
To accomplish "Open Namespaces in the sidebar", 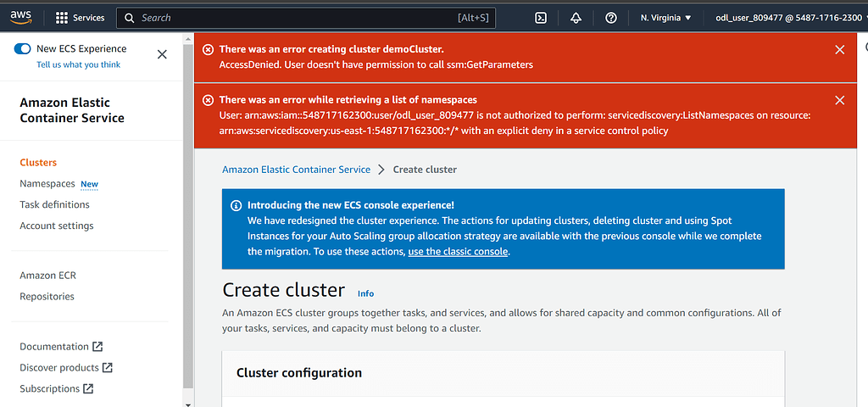I will pyautogui.click(x=47, y=184).
